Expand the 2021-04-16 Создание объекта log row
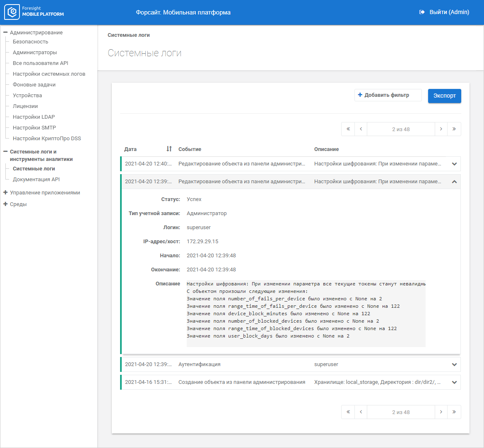This screenshot has height=448, width=484. click(x=454, y=382)
